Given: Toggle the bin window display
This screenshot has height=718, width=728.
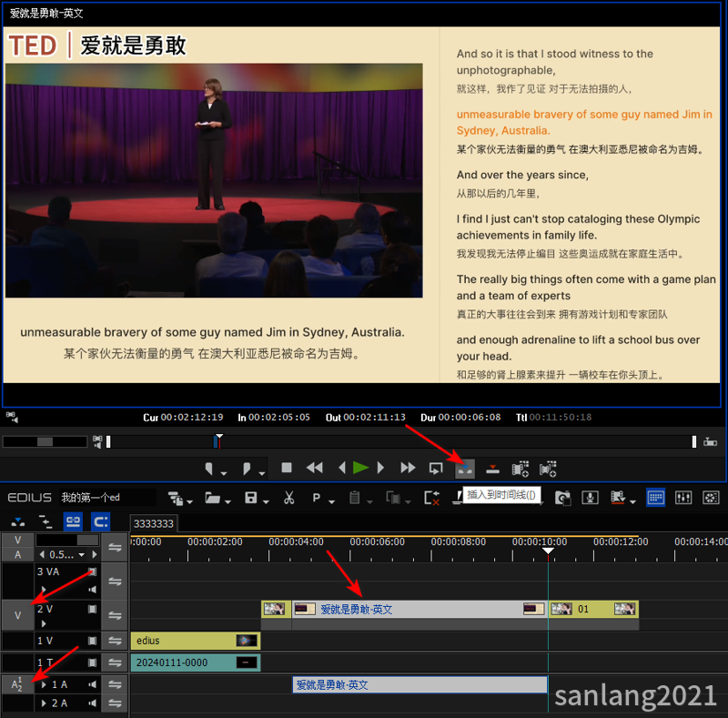Looking at the screenshot, I should 655,498.
